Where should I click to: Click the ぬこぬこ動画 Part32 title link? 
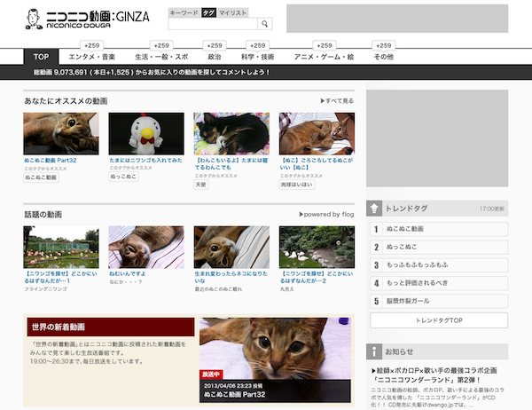tap(51, 161)
